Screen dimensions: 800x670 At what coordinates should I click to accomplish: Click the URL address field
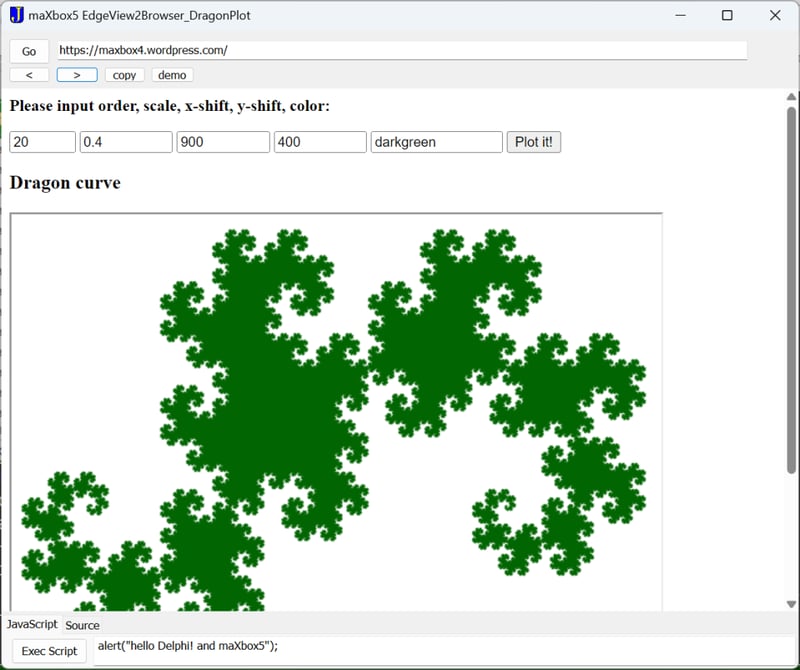coord(400,49)
